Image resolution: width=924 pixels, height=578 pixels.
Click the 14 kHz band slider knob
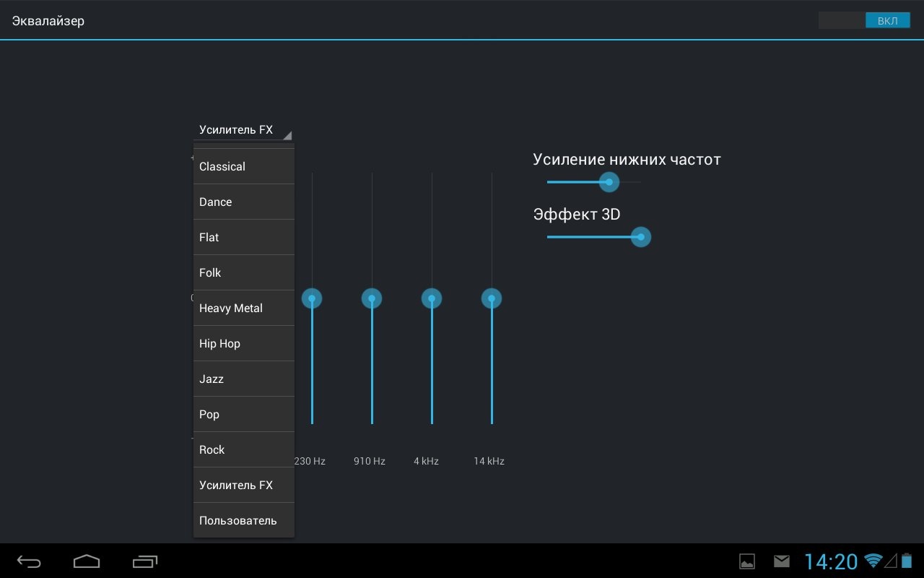(492, 298)
